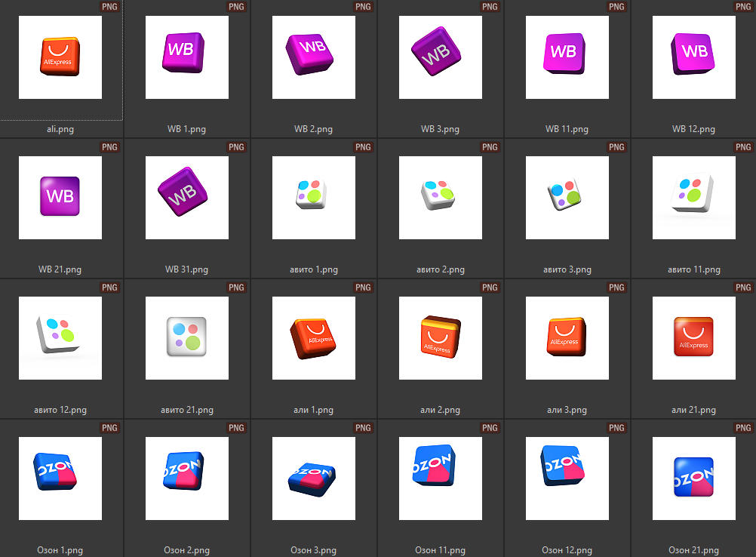756x557 pixels.
Task: Click the "авито 11.png" name label
Action: tap(694, 269)
